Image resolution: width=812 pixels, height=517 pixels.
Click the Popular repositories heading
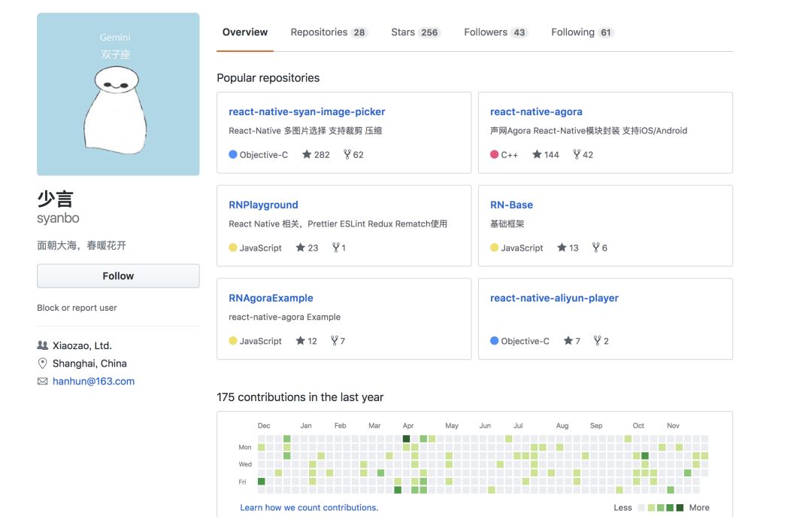[268, 78]
